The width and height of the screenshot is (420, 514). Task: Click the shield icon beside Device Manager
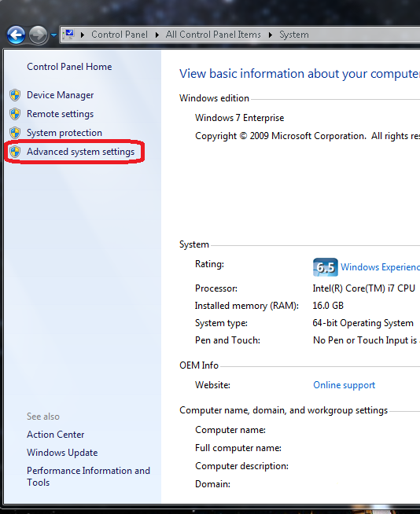tap(15, 95)
